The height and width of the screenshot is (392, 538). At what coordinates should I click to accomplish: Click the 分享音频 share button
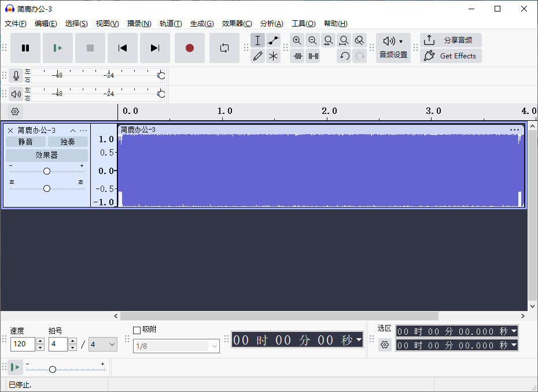[451, 40]
